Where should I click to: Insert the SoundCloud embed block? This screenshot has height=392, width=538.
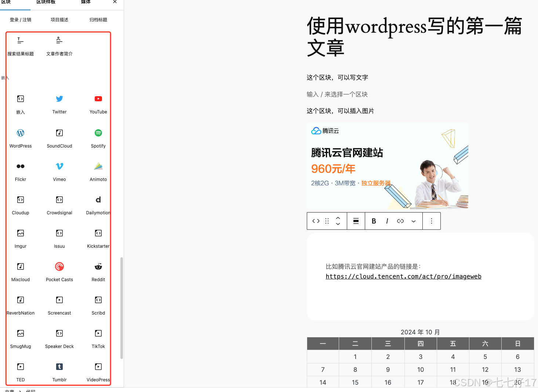[x=59, y=138]
